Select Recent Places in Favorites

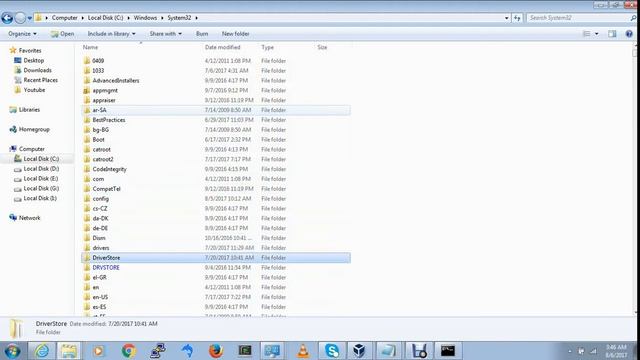pyautogui.click(x=40, y=80)
